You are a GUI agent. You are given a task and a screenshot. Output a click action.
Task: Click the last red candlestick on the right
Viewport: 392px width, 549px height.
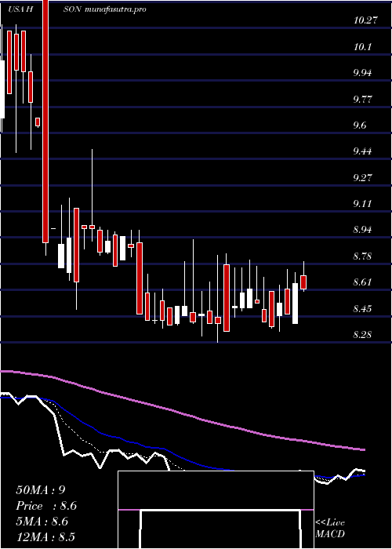point(303,282)
